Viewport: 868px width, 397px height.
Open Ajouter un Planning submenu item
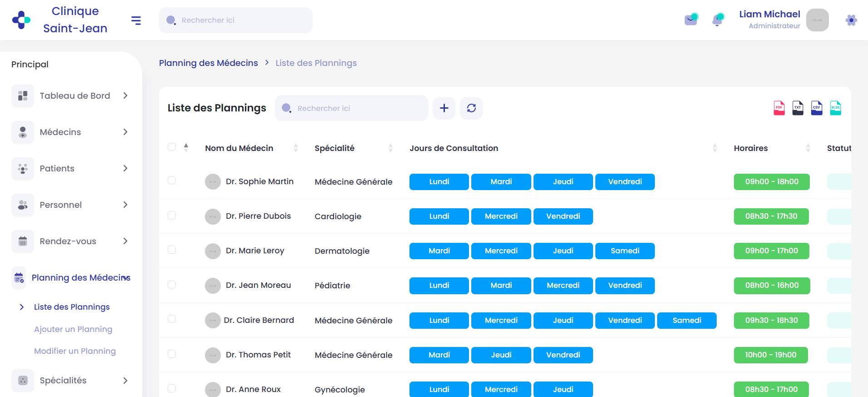[x=73, y=329]
